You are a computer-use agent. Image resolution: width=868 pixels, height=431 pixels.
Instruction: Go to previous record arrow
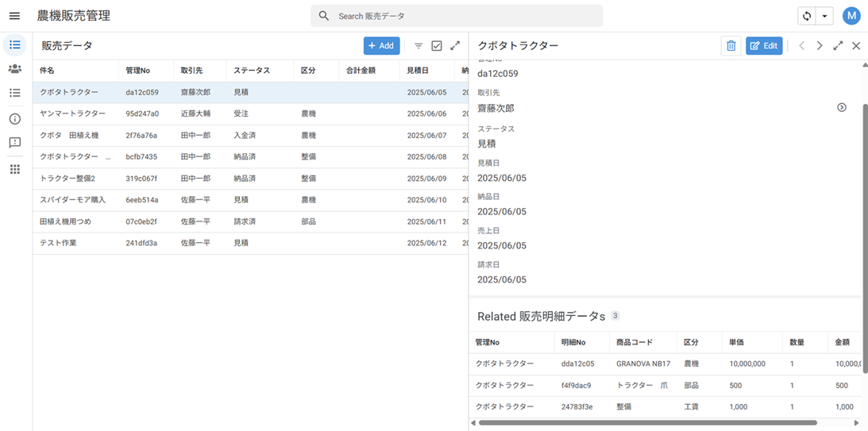(801, 46)
